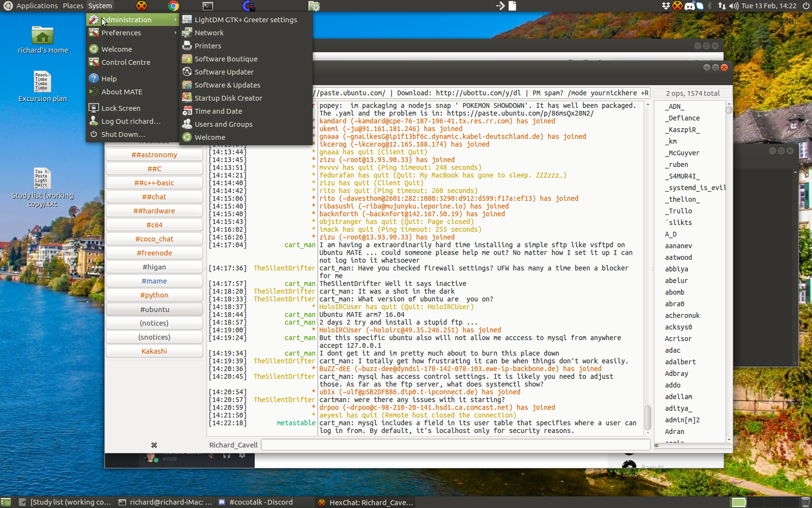
Task: Click the white document icon in the top panel
Action: click(x=512, y=6)
